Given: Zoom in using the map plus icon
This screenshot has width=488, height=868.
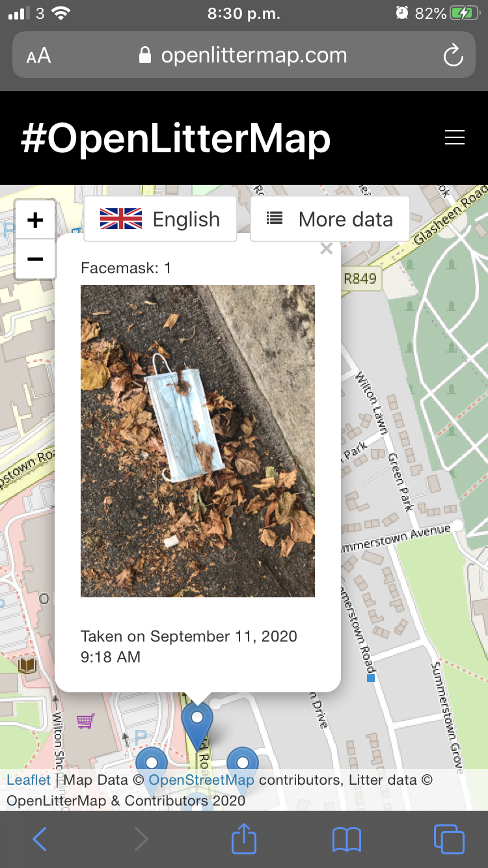Looking at the screenshot, I should (x=34, y=219).
